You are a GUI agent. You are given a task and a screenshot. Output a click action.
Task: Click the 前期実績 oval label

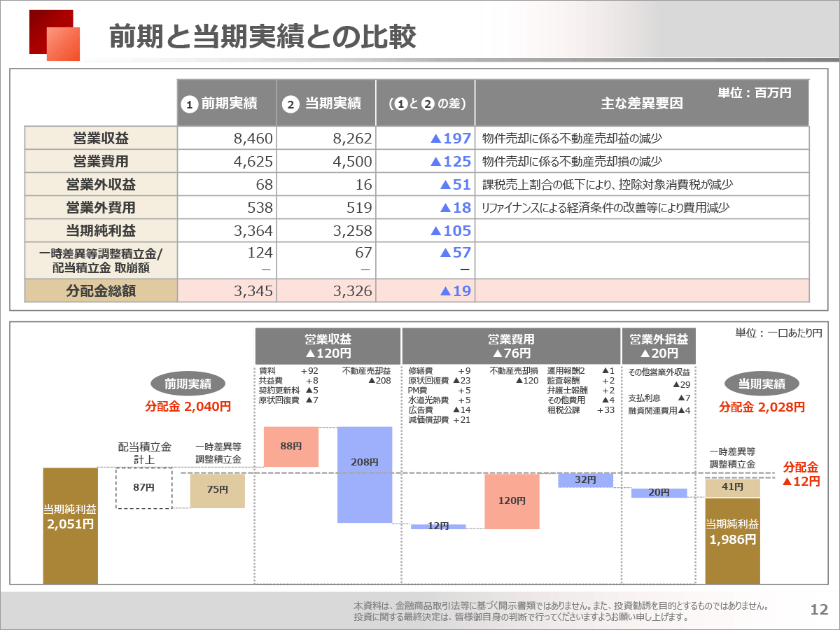click(x=188, y=384)
